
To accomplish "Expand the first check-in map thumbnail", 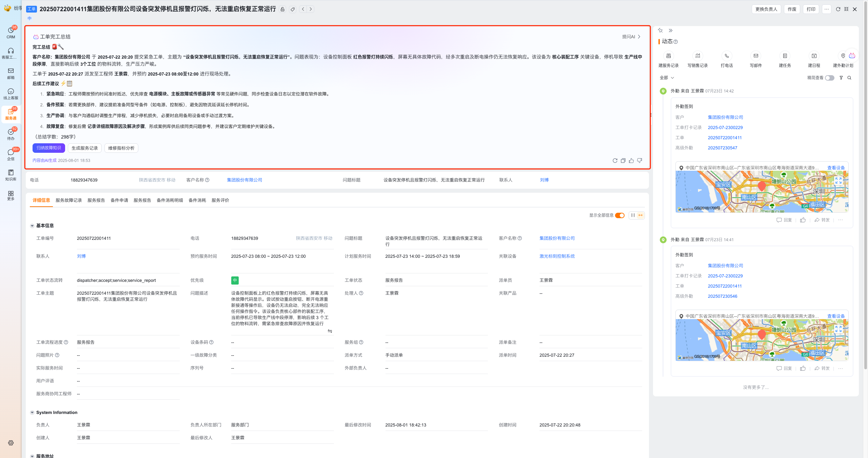I will click(839, 181).
